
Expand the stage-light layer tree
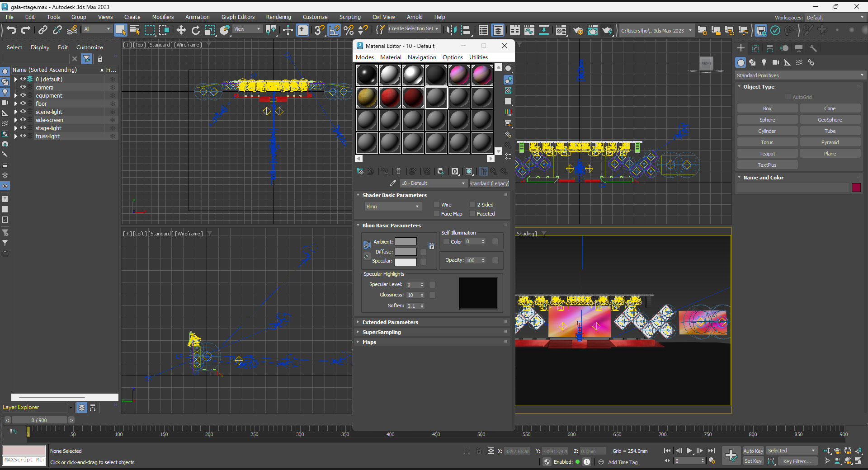point(16,128)
